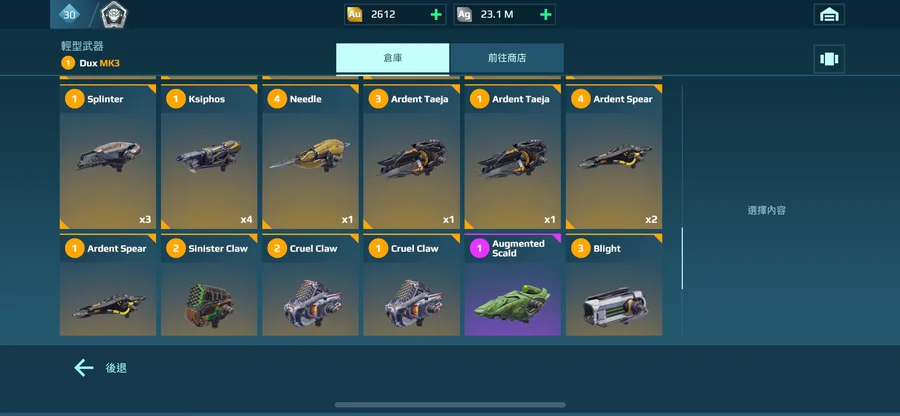Go back using the 後退 label
The width and height of the screenshot is (900, 416).
116,368
